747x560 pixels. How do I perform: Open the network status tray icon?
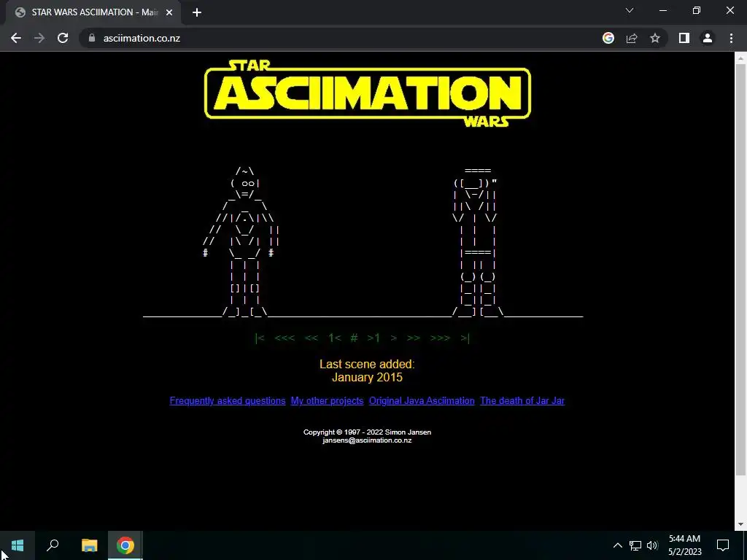635,545
